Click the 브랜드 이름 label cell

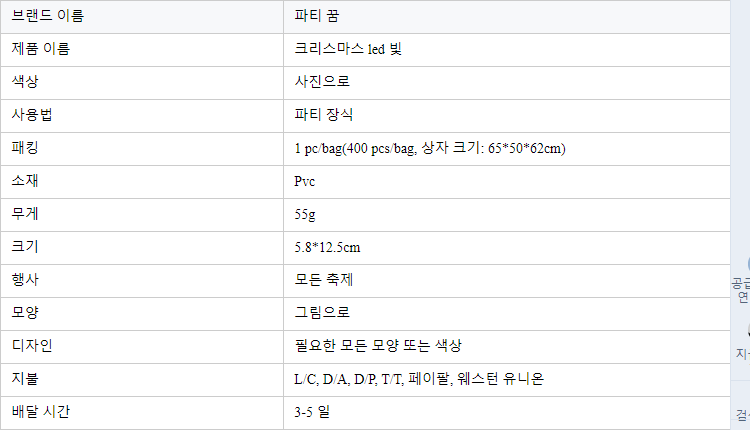click(48, 17)
